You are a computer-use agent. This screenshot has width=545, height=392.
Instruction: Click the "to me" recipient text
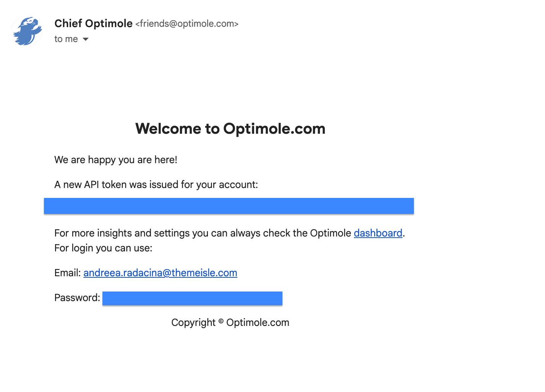pyautogui.click(x=66, y=39)
